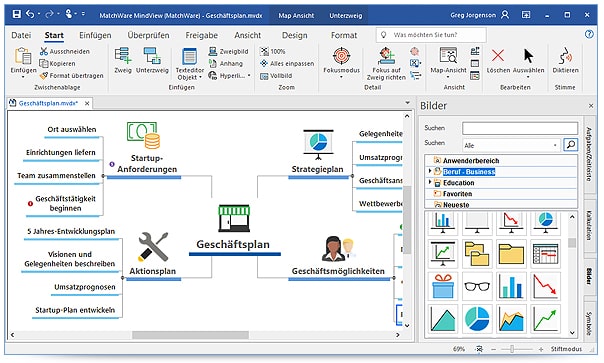Click Fokus auf Zweig richten icon
This screenshot has width=604, height=363.
point(386,56)
